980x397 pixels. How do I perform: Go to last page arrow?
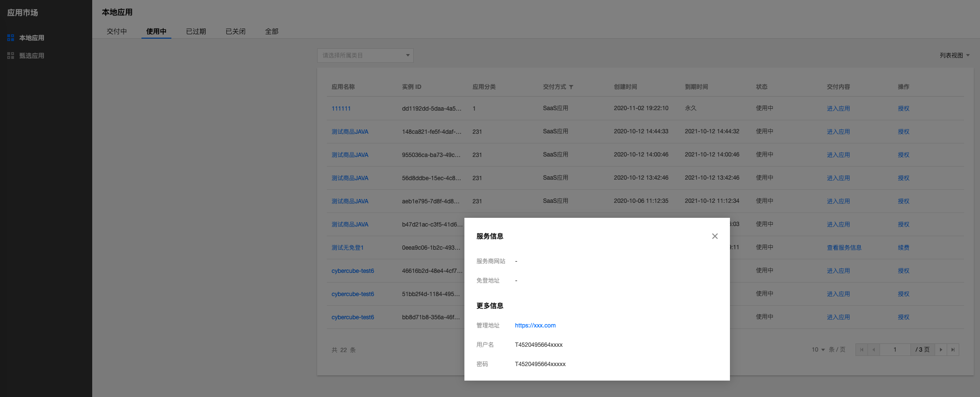(x=953, y=350)
